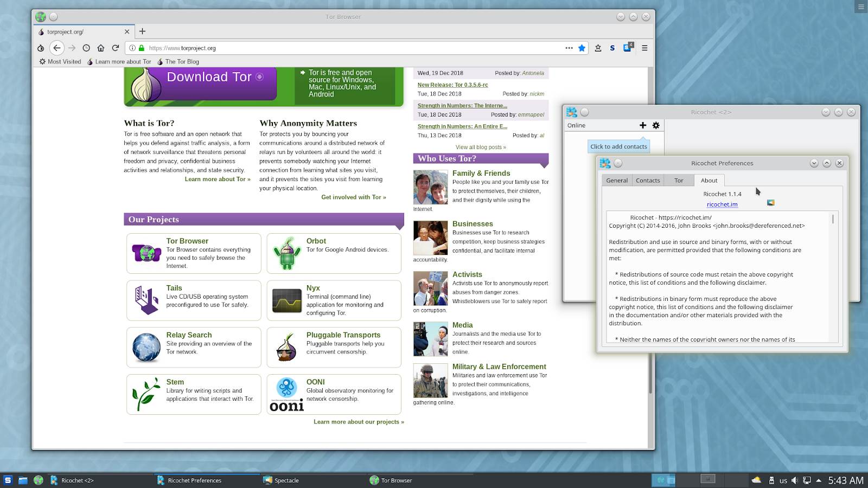
Task: Click the blue bookmark star in address bar
Action: 582,48
